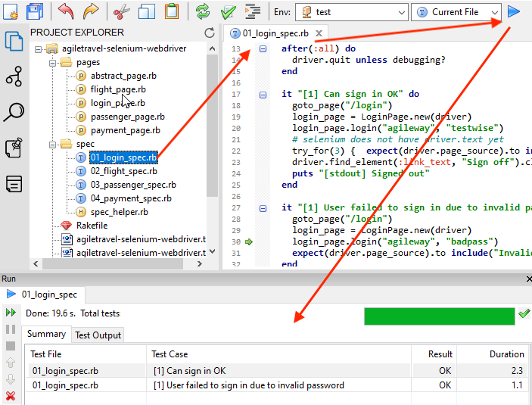The image size is (532, 405).
Task: Click the green arrow marker at line 30
Action: coord(249,241)
